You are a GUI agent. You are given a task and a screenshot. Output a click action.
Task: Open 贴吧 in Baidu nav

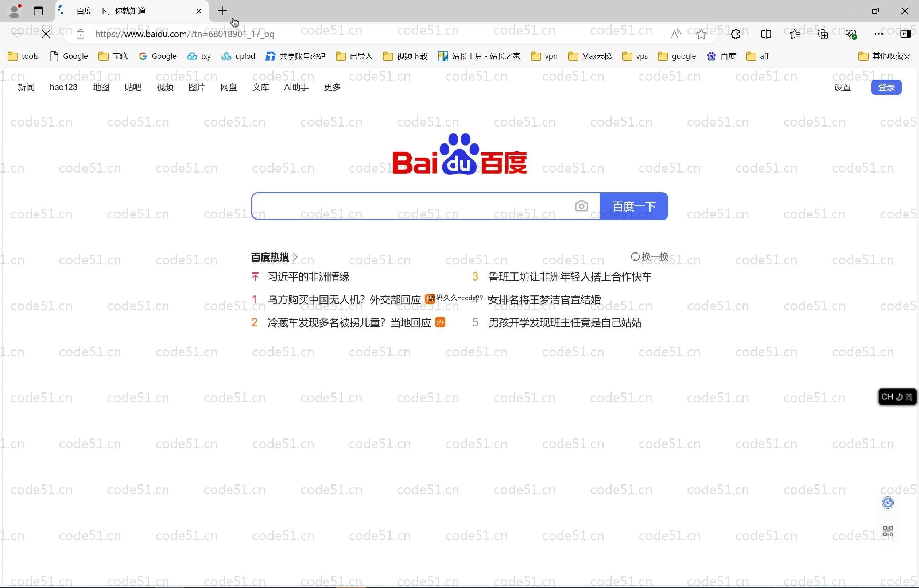point(133,87)
